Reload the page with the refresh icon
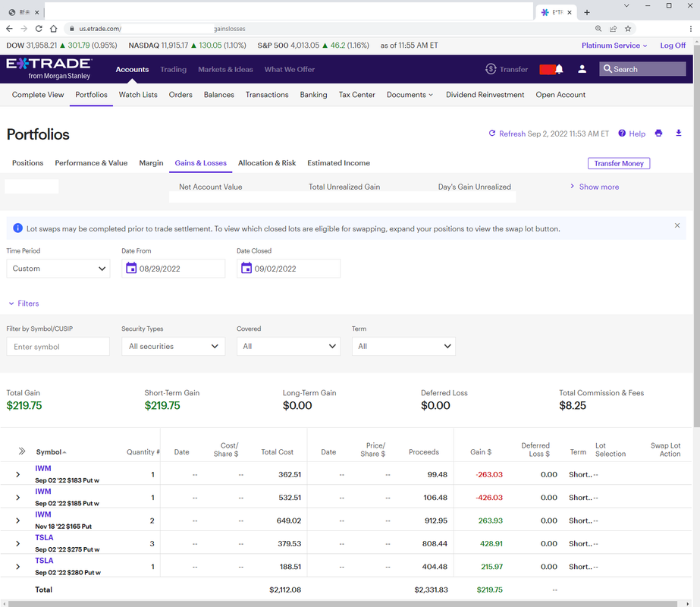Viewport: 700px width, 607px height. [x=39, y=29]
